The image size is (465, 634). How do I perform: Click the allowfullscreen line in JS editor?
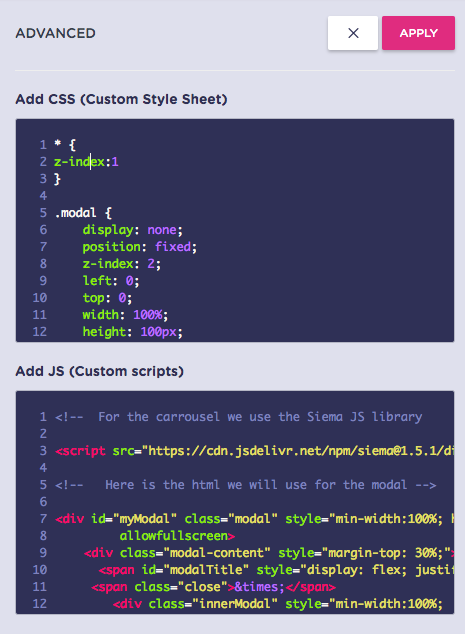click(x=177, y=535)
